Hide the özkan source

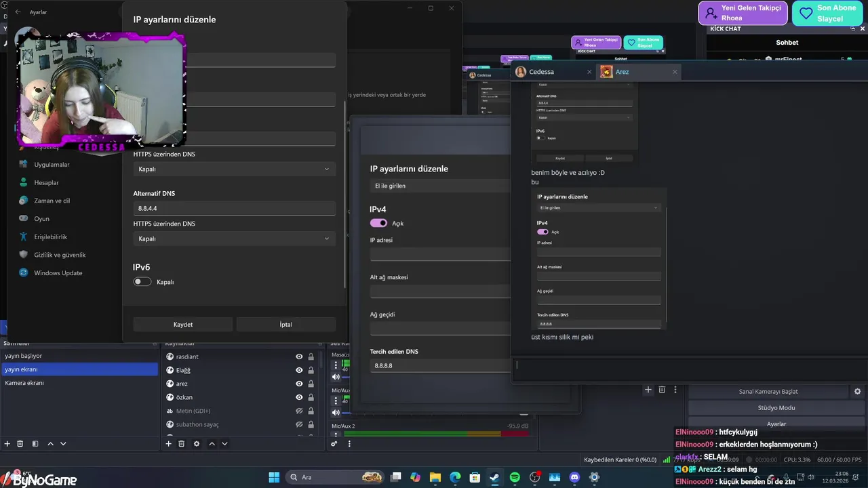tap(299, 397)
